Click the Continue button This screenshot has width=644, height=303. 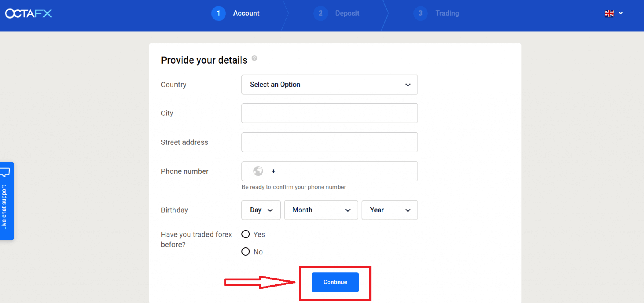(335, 282)
